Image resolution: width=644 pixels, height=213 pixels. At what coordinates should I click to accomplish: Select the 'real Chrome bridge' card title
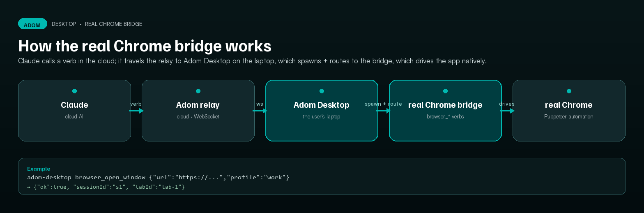tap(445, 105)
